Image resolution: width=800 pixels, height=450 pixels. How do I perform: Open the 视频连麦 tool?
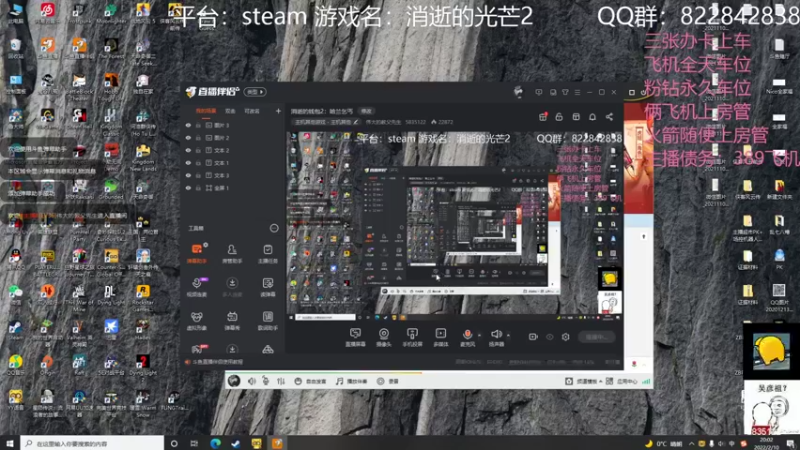click(x=196, y=287)
